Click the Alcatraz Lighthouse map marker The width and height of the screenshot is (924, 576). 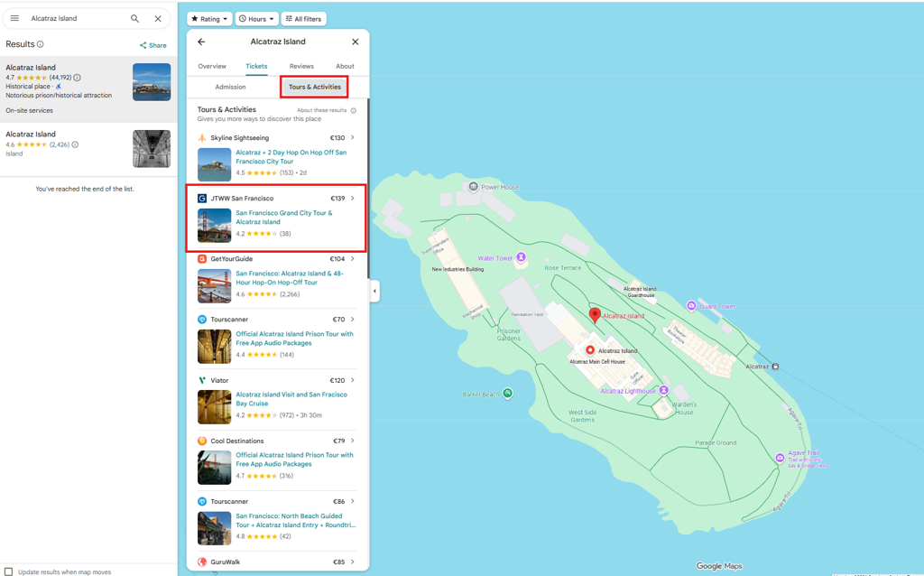coord(663,390)
